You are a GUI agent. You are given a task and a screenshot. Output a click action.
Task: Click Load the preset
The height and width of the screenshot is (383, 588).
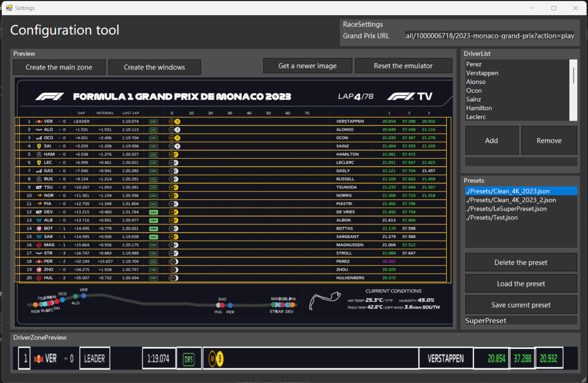click(x=521, y=284)
